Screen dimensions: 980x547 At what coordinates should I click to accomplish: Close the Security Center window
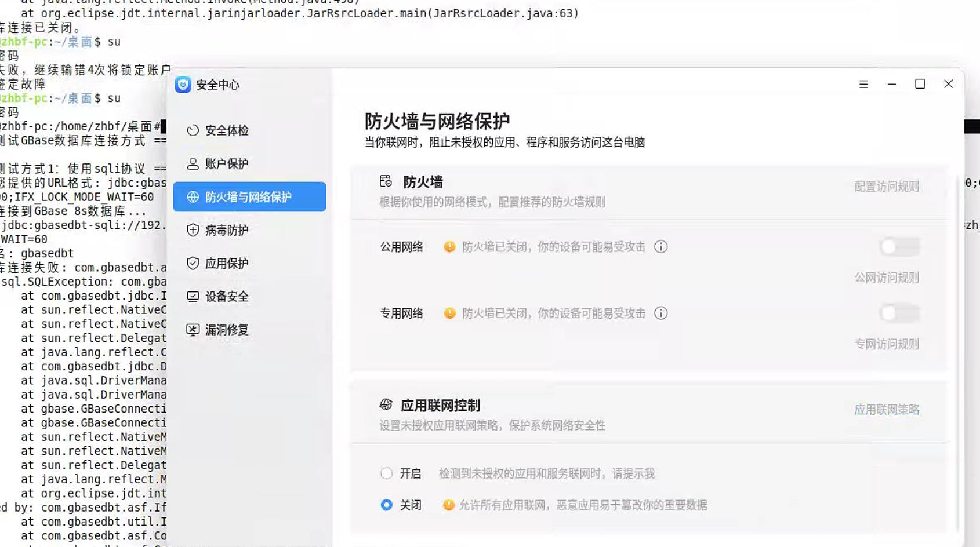[x=949, y=85]
